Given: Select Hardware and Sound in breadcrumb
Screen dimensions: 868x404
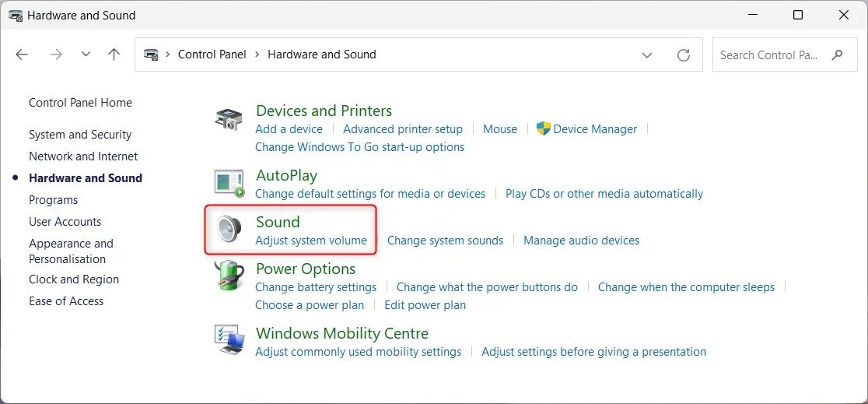Looking at the screenshot, I should pyautogui.click(x=322, y=54).
